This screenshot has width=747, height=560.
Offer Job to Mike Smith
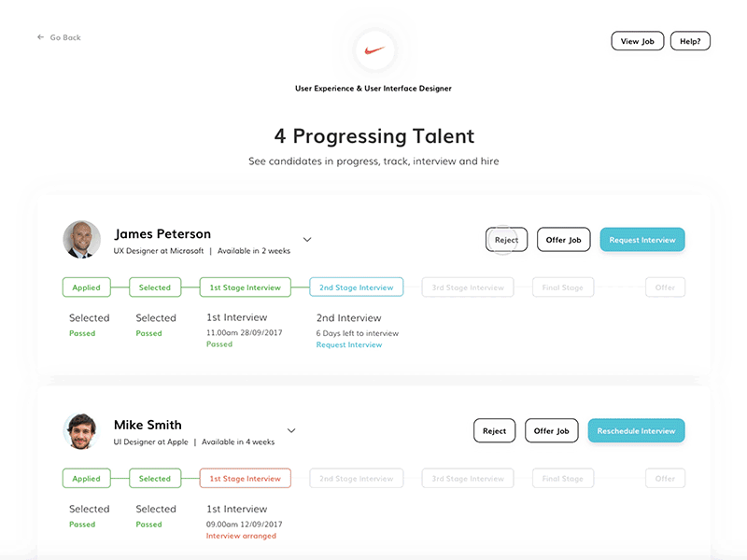click(551, 431)
